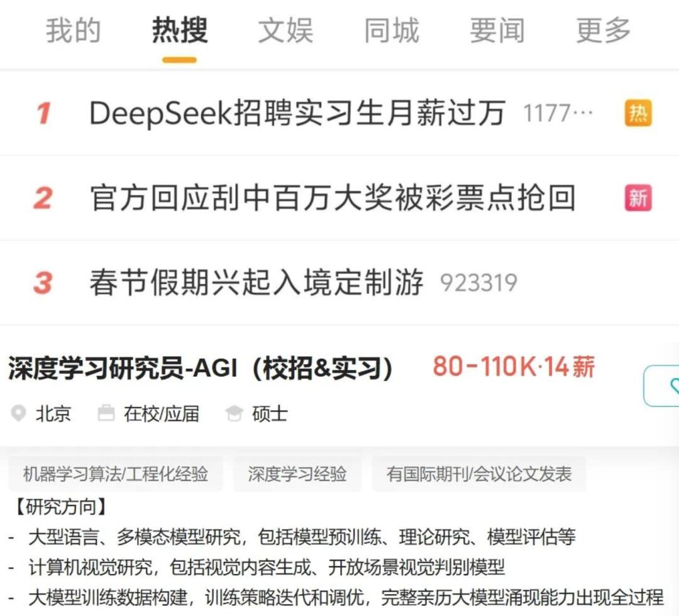The height and width of the screenshot is (616, 679).
Task: Open the 要闻 tab
Action: coord(497,31)
